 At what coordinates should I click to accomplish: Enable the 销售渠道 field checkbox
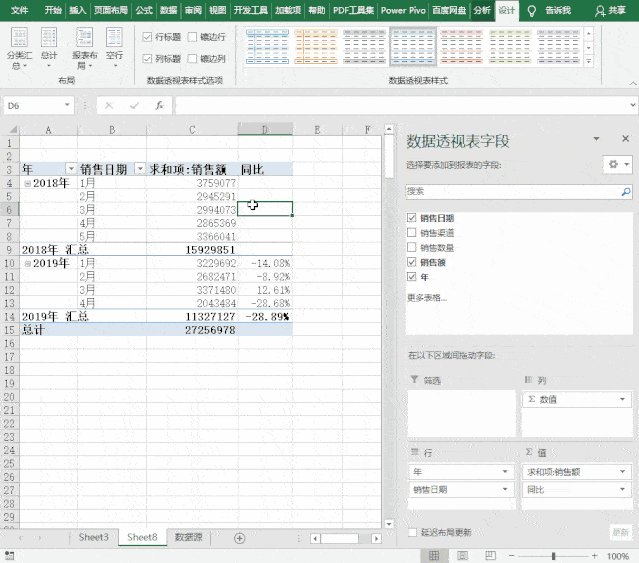pos(412,232)
